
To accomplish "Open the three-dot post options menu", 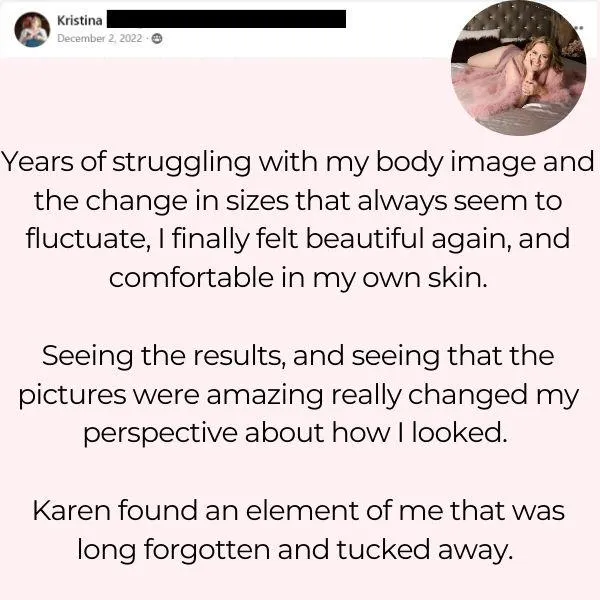I will 579,28.
